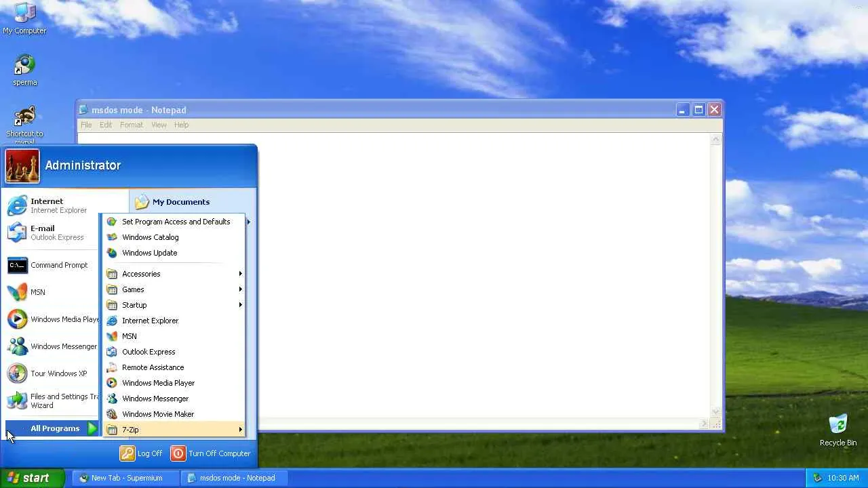The height and width of the screenshot is (488, 868).
Task: Switch to New Tab - Supermium taskbar button
Action: [x=126, y=478]
